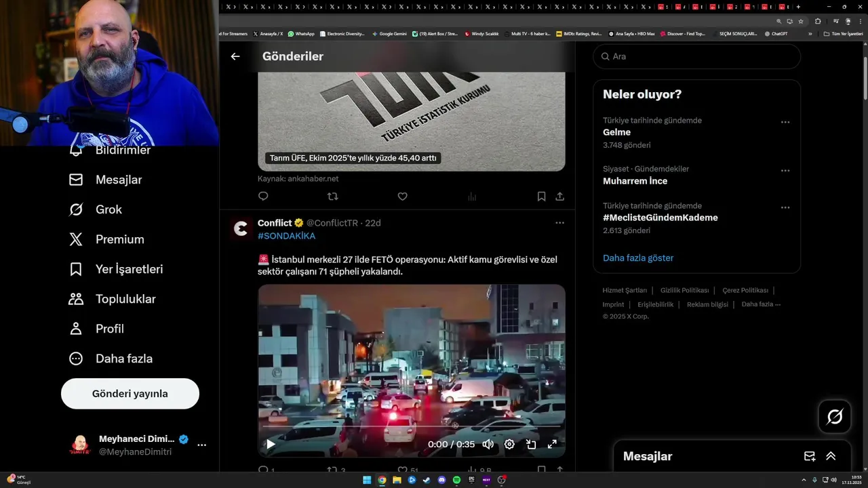
Task: Compose new message in Mesajlar drawer
Action: [x=810, y=457]
